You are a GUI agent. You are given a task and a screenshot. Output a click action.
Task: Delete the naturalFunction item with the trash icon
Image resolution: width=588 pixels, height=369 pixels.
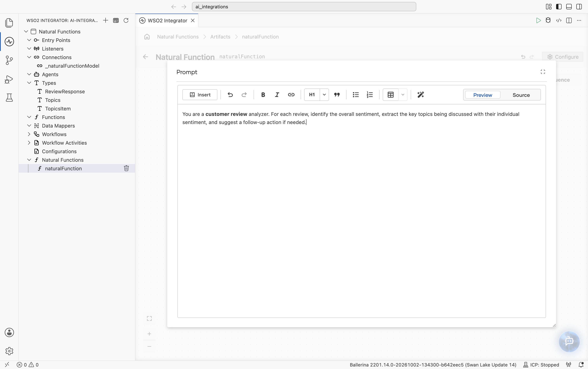(126, 168)
